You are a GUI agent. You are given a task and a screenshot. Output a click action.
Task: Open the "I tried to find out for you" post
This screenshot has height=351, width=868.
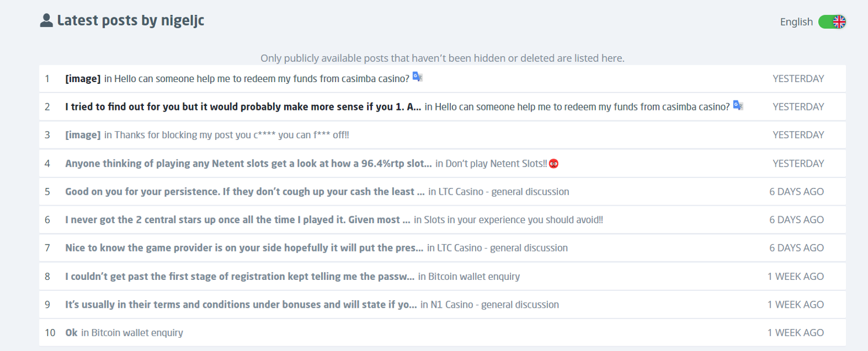tap(243, 107)
